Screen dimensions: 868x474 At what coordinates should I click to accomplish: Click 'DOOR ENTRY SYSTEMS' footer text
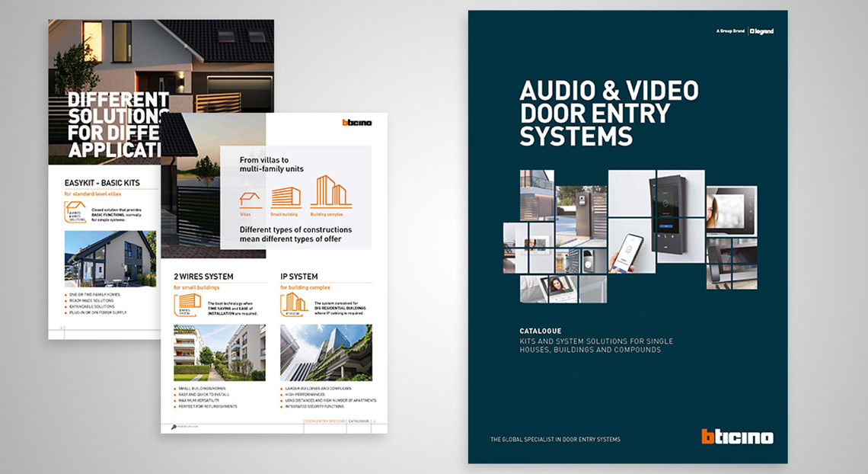(x=325, y=421)
